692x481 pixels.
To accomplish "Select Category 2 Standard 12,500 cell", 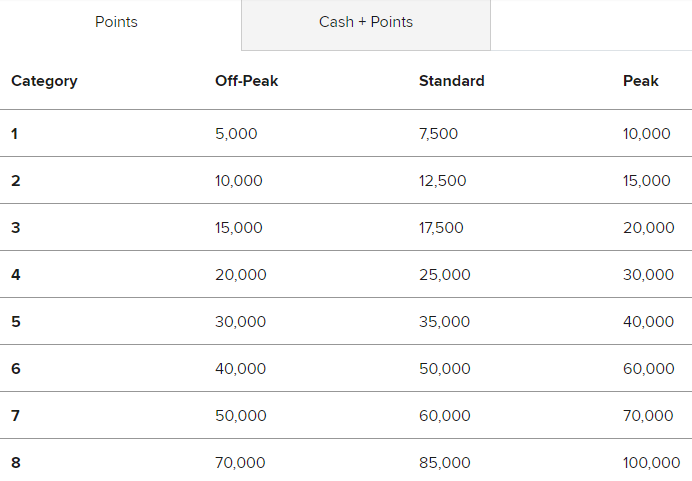I will [443, 181].
